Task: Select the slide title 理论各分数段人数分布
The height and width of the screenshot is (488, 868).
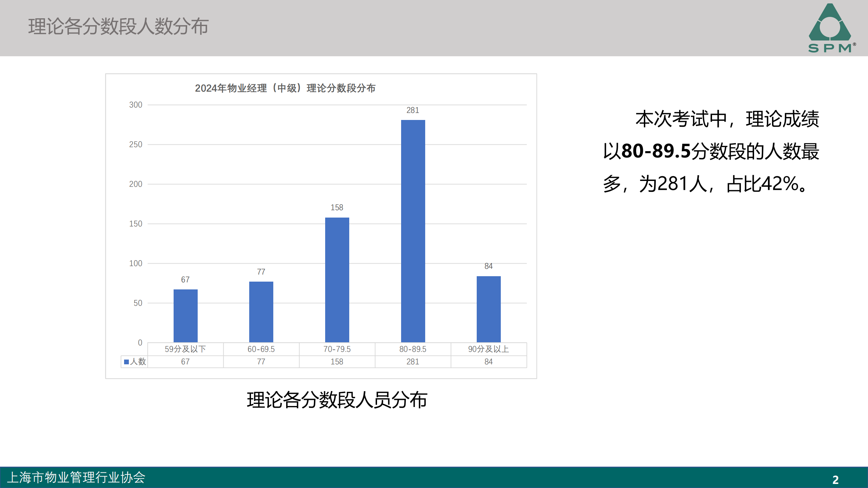Action: click(118, 26)
